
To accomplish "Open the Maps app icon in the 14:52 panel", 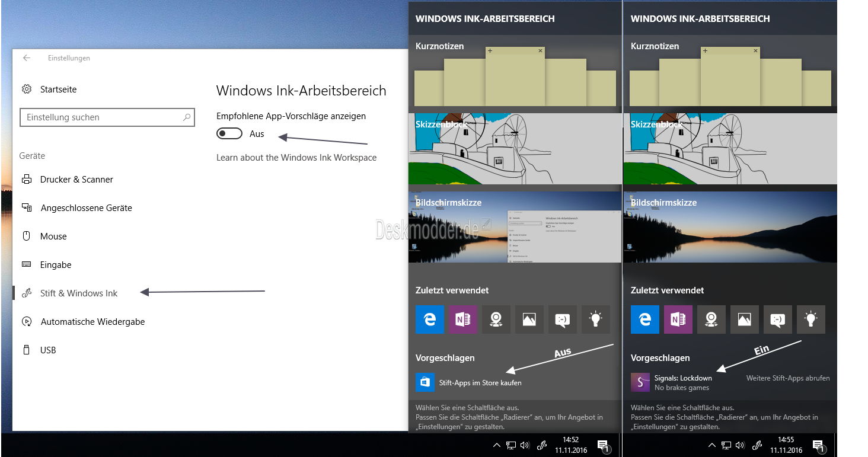I will pyautogui.click(x=496, y=319).
